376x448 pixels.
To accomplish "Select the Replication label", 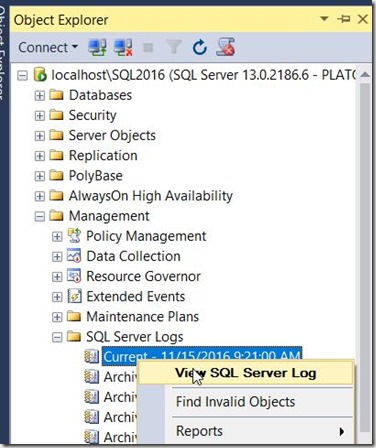I will [x=103, y=156].
